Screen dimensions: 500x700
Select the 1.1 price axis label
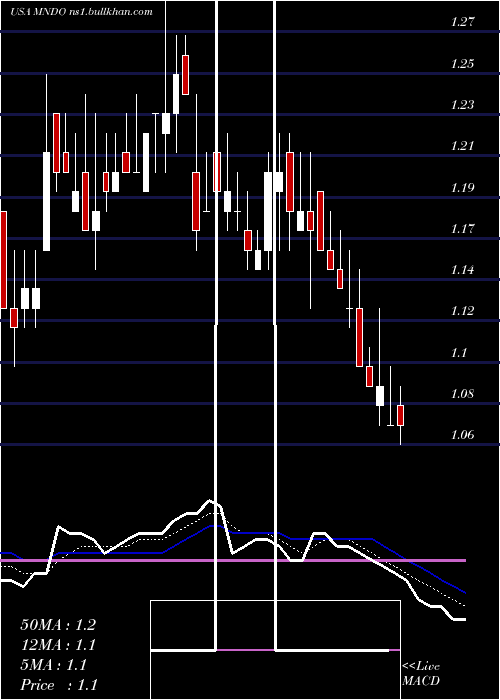coord(458,353)
